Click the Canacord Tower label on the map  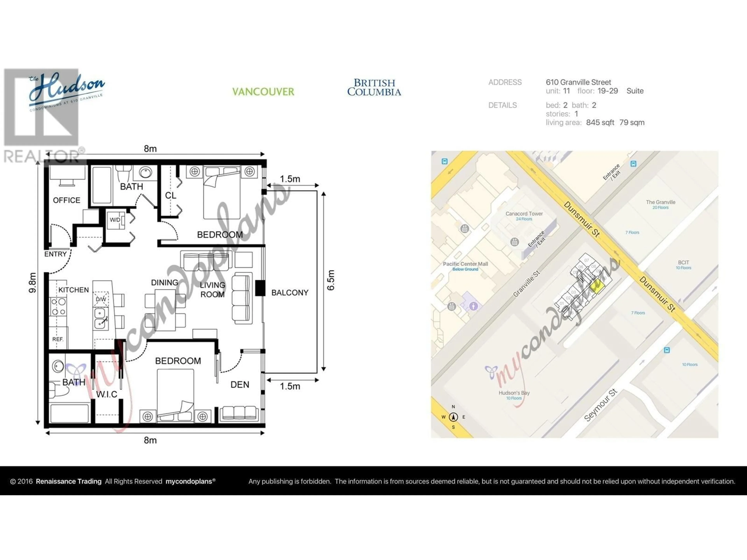click(x=524, y=214)
